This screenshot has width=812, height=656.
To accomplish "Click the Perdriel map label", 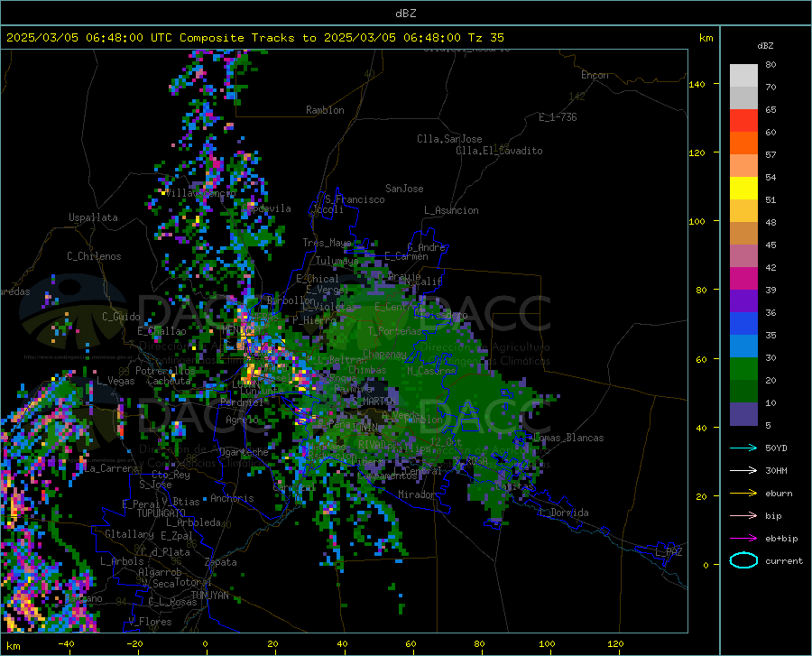I will tap(242, 402).
